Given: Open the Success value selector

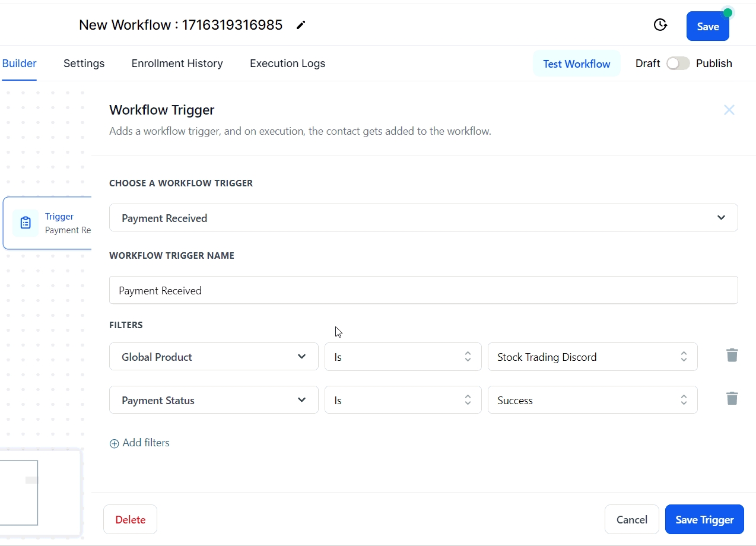Looking at the screenshot, I should pos(592,400).
